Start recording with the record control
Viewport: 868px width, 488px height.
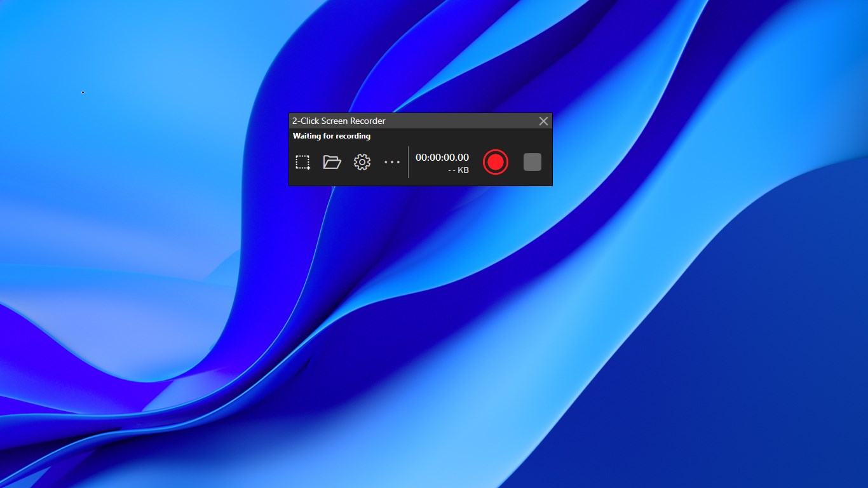tap(496, 162)
